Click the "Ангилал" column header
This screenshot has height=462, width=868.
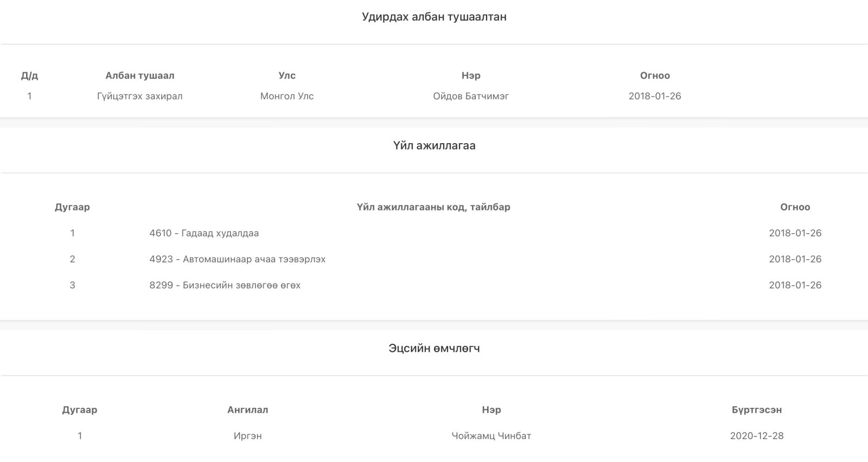pyautogui.click(x=247, y=410)
